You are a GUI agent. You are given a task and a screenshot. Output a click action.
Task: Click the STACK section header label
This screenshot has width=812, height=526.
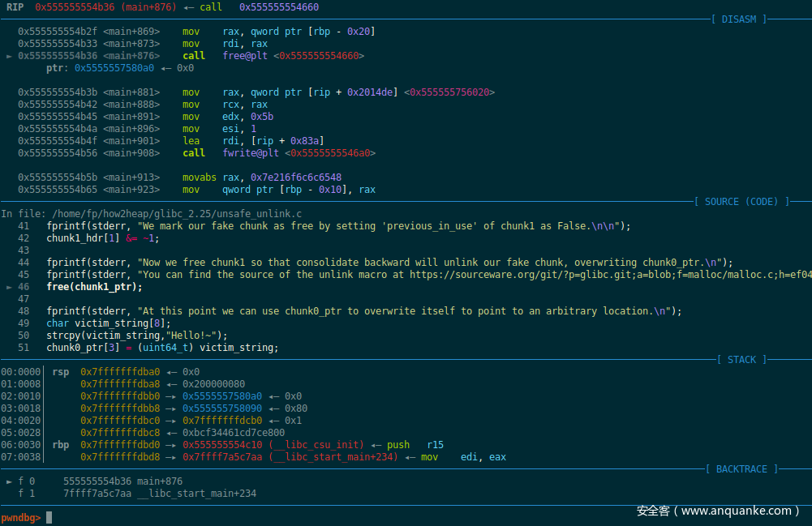pyautogui.click(x=741, y=360)
